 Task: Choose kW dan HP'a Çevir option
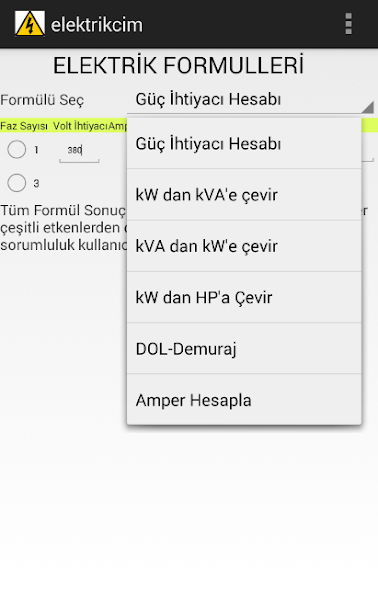click(244, 297)
